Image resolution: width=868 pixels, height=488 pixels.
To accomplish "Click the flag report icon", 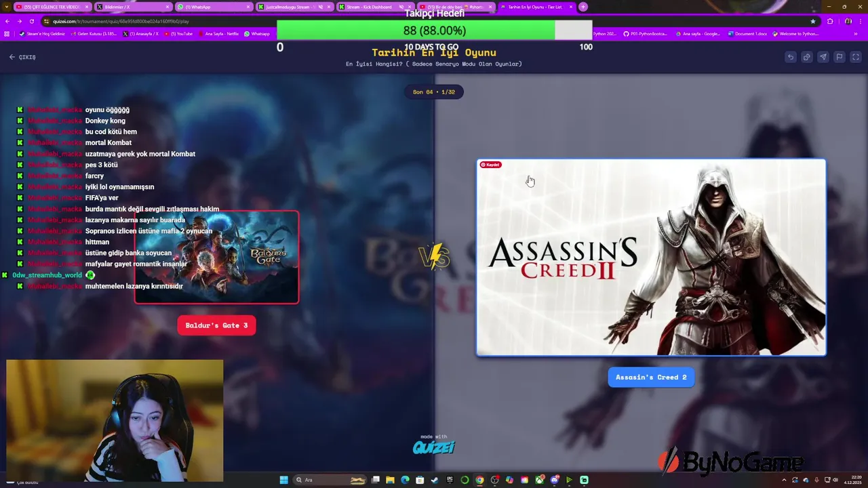I will (840, 57).
